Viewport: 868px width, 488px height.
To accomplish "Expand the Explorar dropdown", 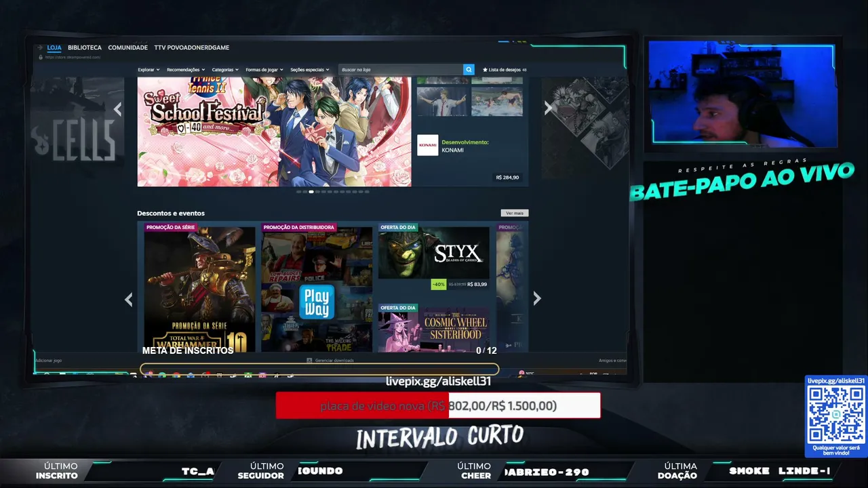I will pos(149,70).
